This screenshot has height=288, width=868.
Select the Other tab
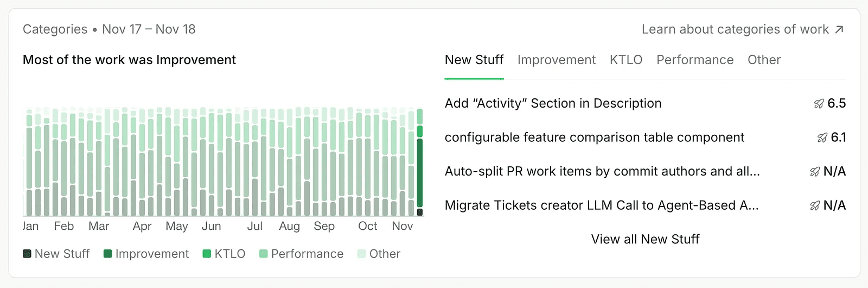coord(764,60)
